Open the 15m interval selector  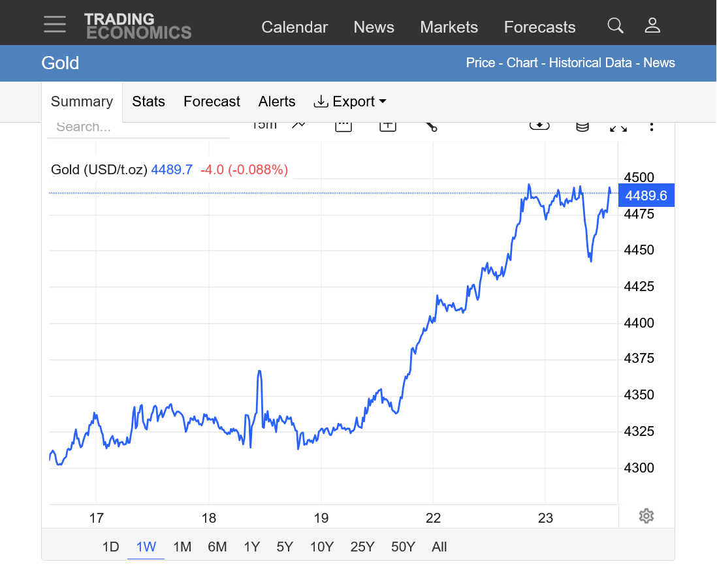click(x=264, y=125)
